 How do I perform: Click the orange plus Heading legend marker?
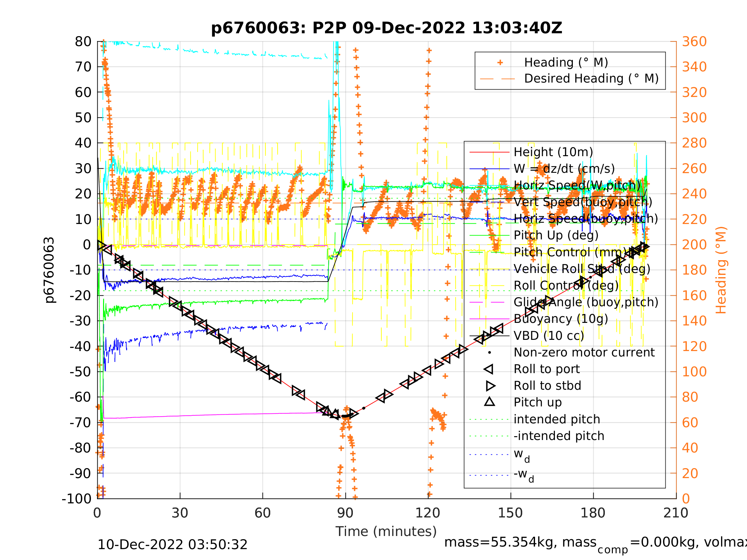click(500, 62)
